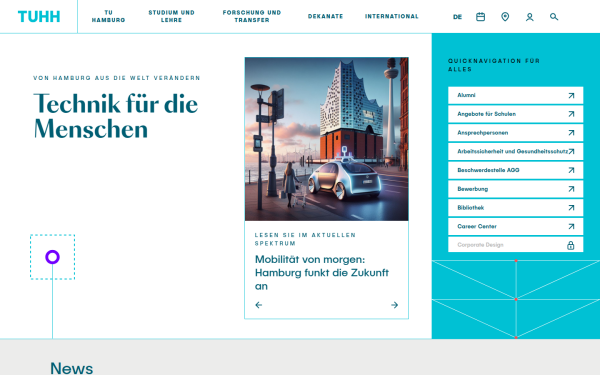
Task: Click arrow icon next to Ansprechpersonen
Action: click(571, 133)
